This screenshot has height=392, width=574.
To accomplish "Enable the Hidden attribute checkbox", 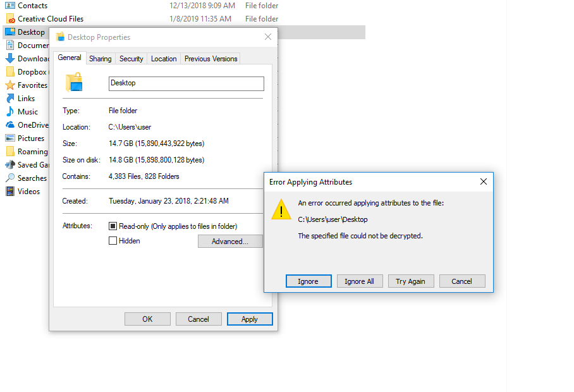I will [113, 241].
